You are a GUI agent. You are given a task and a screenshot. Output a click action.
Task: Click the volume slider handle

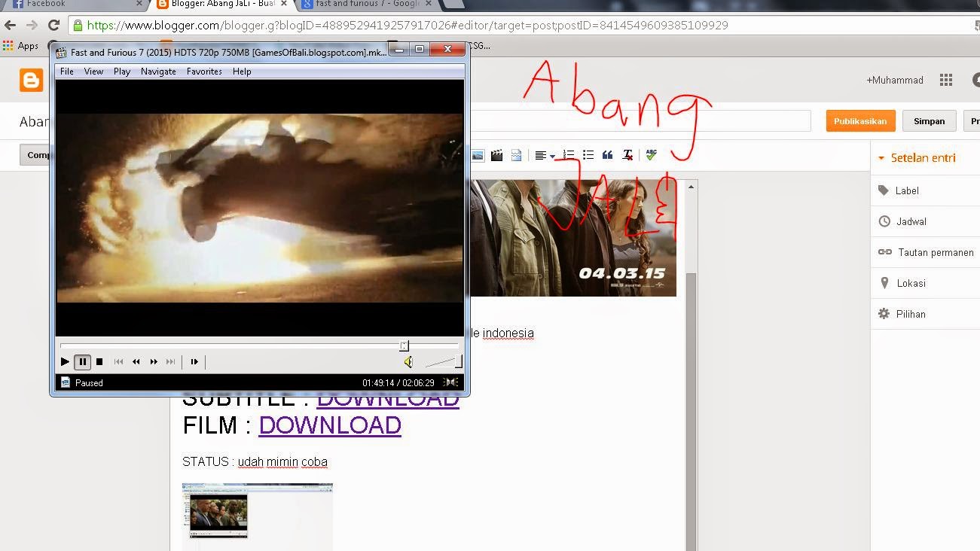pos(458,362)
